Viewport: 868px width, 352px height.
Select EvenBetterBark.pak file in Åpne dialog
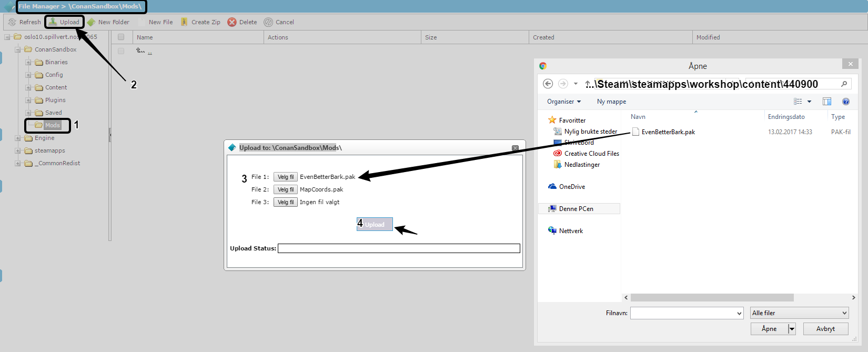point(668,132)
